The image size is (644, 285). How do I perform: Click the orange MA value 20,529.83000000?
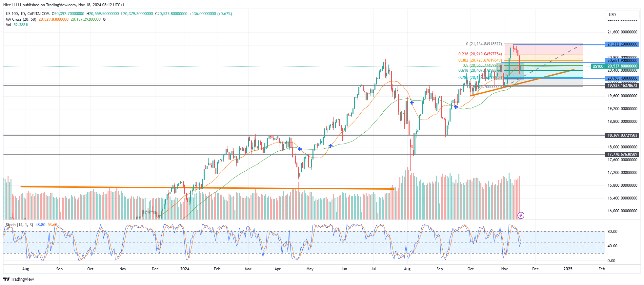tap(53, 19)
